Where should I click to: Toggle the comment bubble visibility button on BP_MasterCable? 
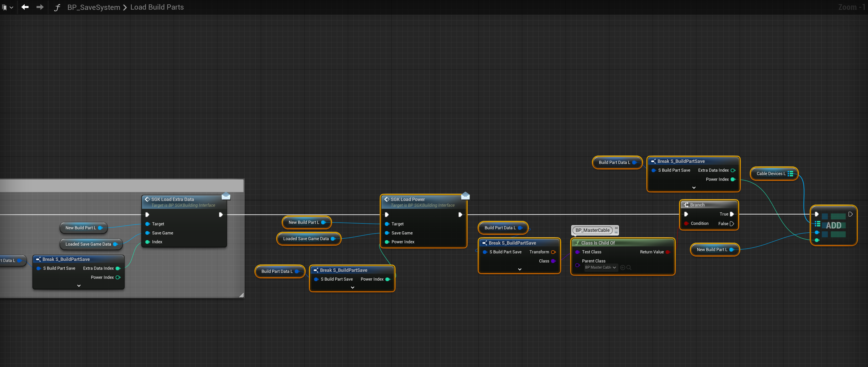click(x=616, y=232)
